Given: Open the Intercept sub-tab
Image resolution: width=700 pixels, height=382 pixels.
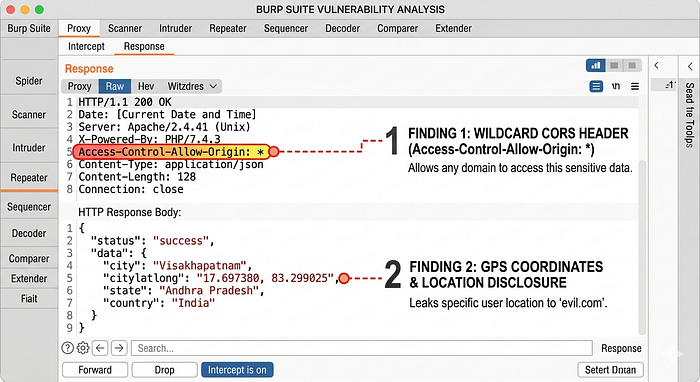Looking at the screenshot, I should [86, 46].
